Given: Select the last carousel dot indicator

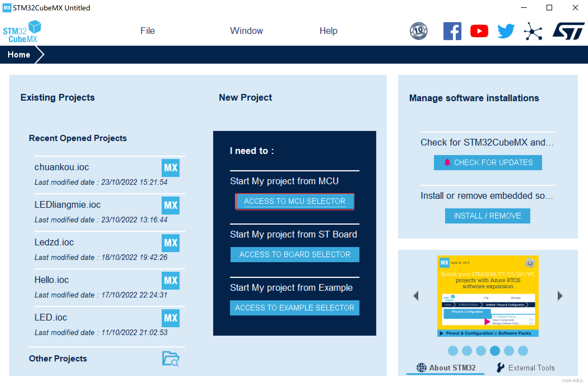Looking at the screenshot, I should pyautogui.click(x=523, y=351).
